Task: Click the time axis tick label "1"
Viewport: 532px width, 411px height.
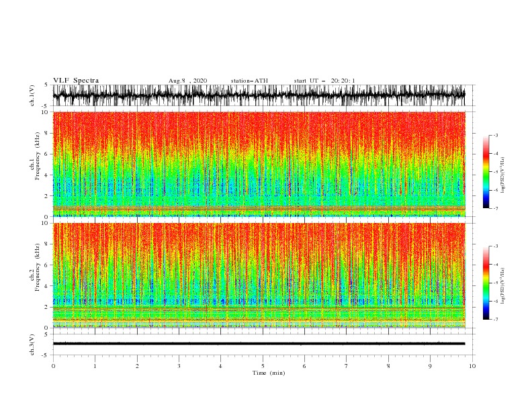Action: [95, 366]
